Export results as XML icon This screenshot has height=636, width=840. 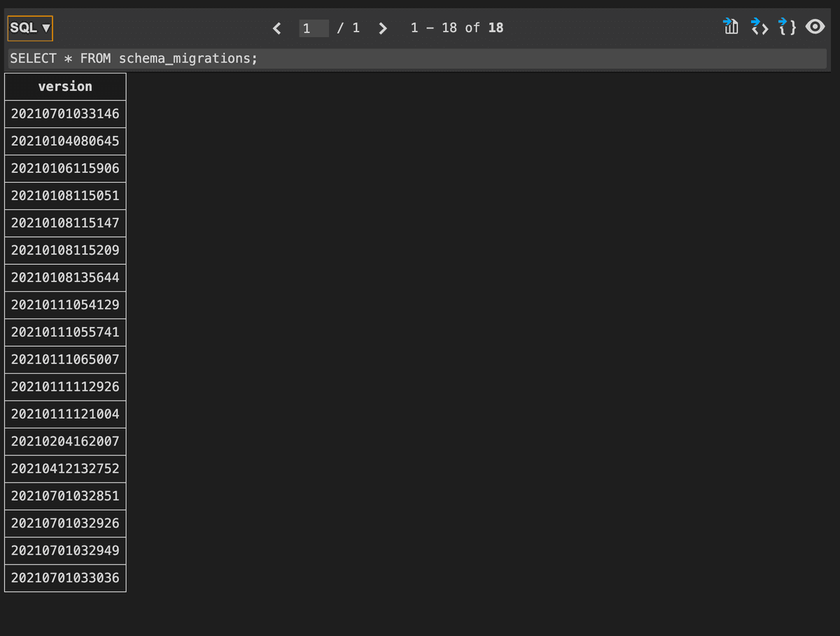pos(759,27)
